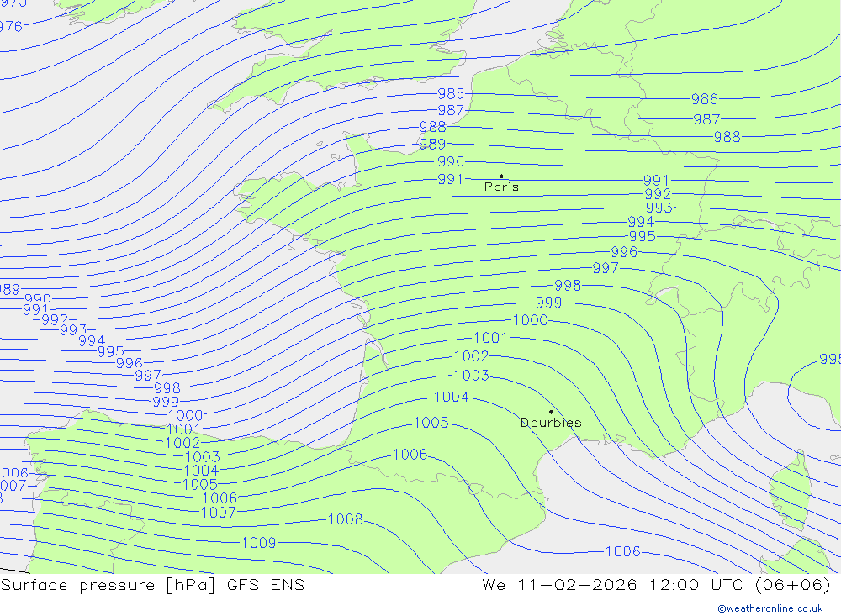The image size is (841, 616).
Task: Click the 986 isobar label over Germany
Action: pyautogui.click(x=704, y=99)
